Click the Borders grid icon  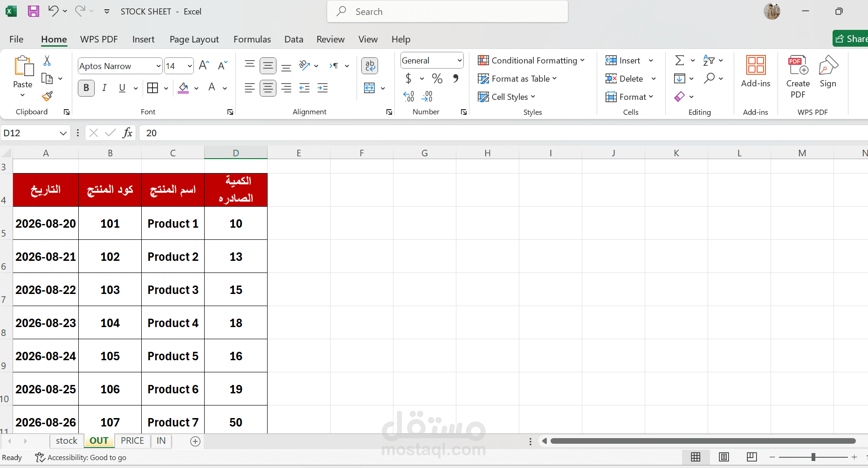(x=152, y=88)
